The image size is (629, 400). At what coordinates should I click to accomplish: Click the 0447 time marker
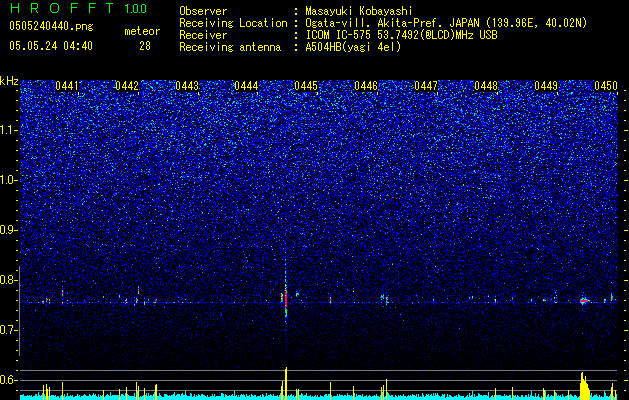[x=426, y=86]
